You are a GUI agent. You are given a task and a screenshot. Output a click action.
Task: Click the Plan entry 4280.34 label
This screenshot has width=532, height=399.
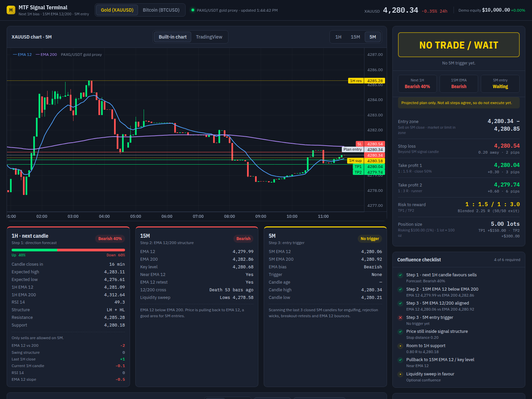[363, 150]
